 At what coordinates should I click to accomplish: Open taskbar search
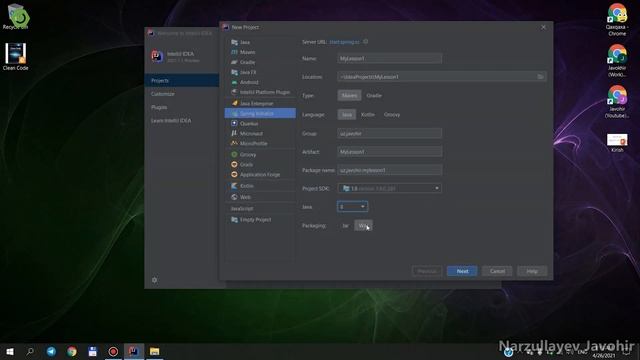[x=30, y=351]
